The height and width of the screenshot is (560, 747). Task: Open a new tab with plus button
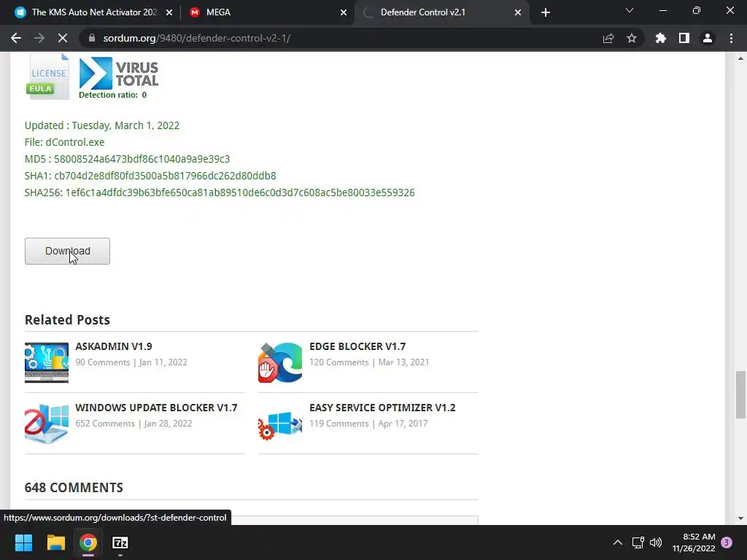(546, 12)
